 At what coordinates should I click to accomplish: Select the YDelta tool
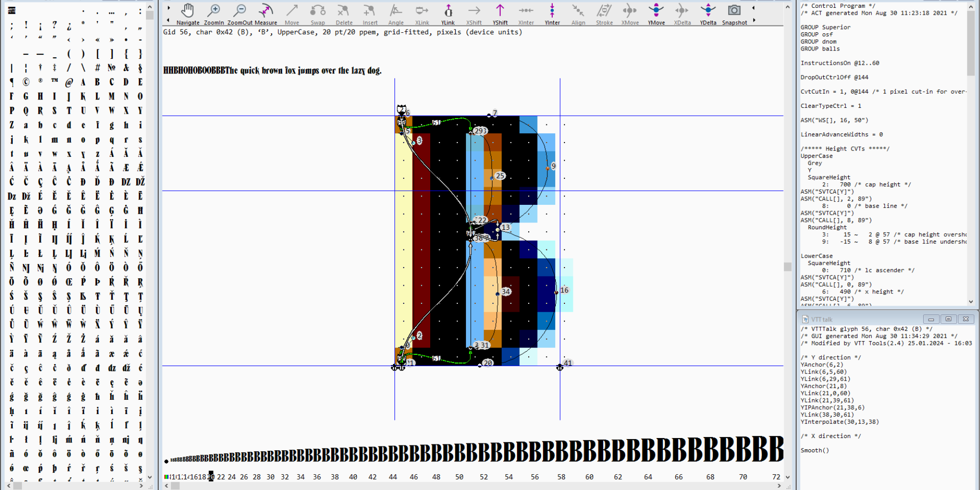coord(708,14)
